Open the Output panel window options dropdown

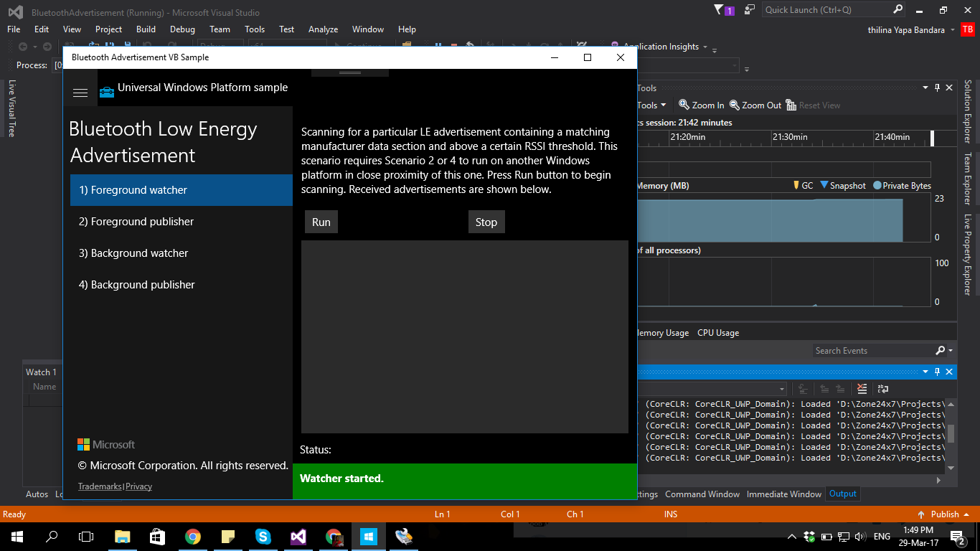[925, 372]
